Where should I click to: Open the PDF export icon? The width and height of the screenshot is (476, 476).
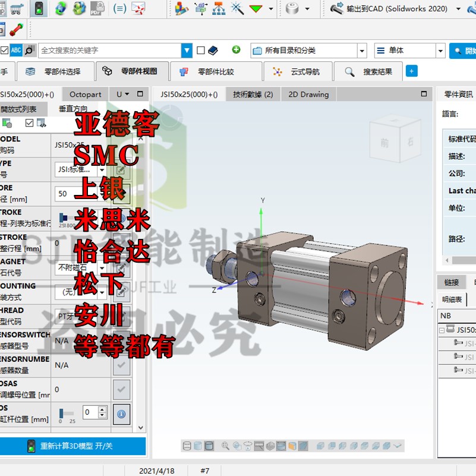tap(97, 8)
